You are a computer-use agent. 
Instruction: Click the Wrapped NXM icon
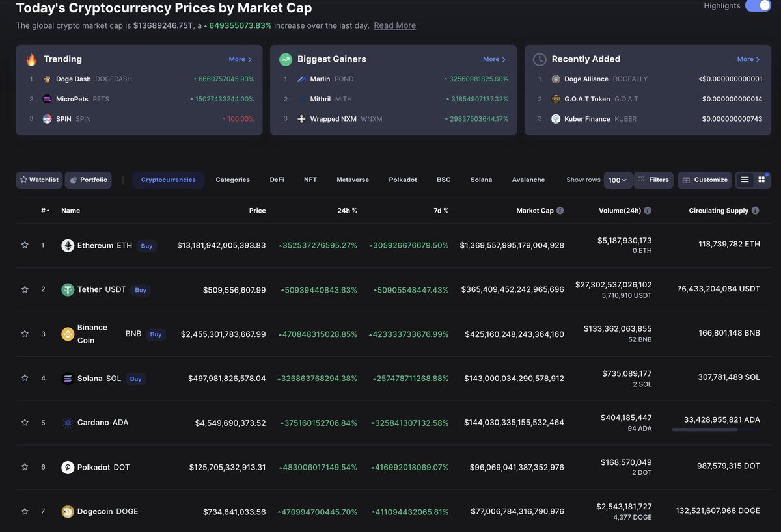click(301, 119)
